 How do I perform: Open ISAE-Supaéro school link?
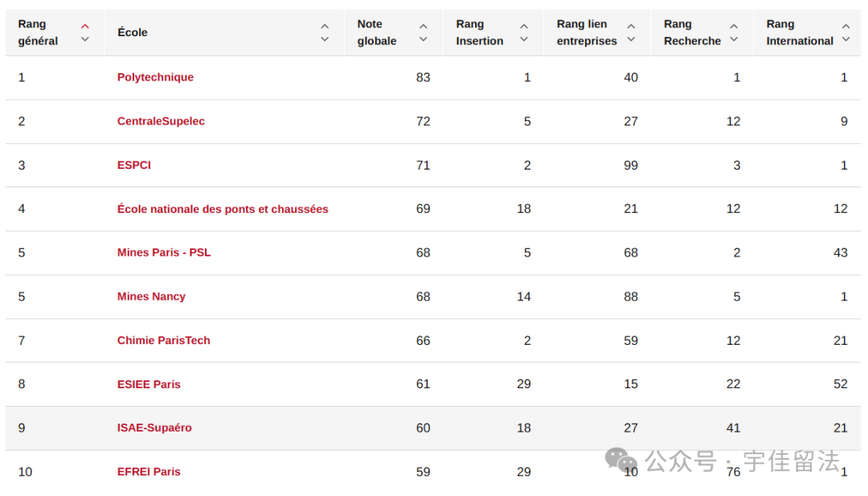154,428
